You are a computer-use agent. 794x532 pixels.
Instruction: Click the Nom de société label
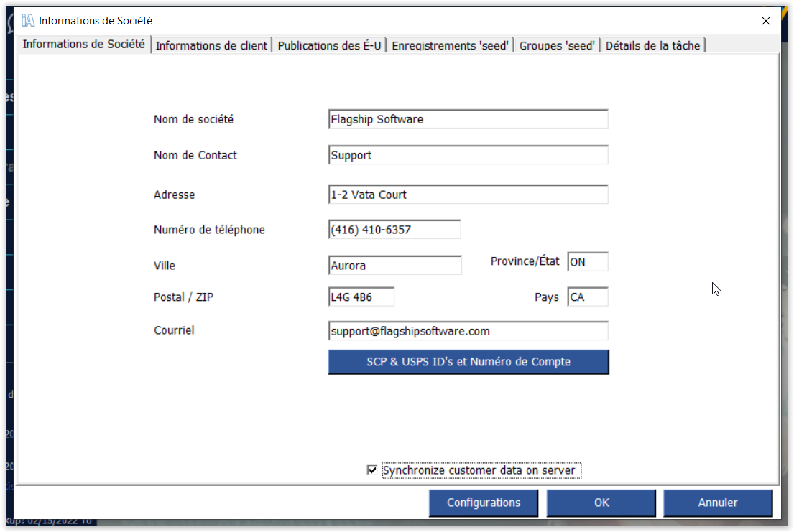(x=193, y=119)
